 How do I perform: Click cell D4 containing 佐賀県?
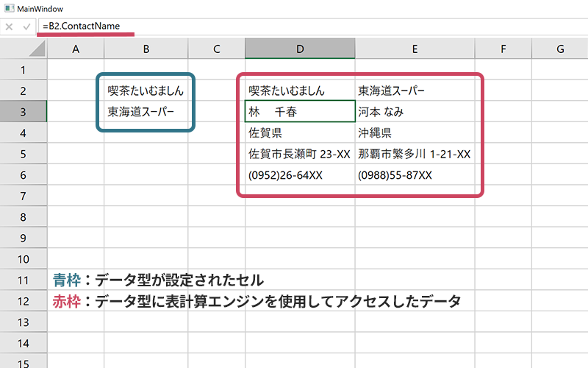click(300, 132)
